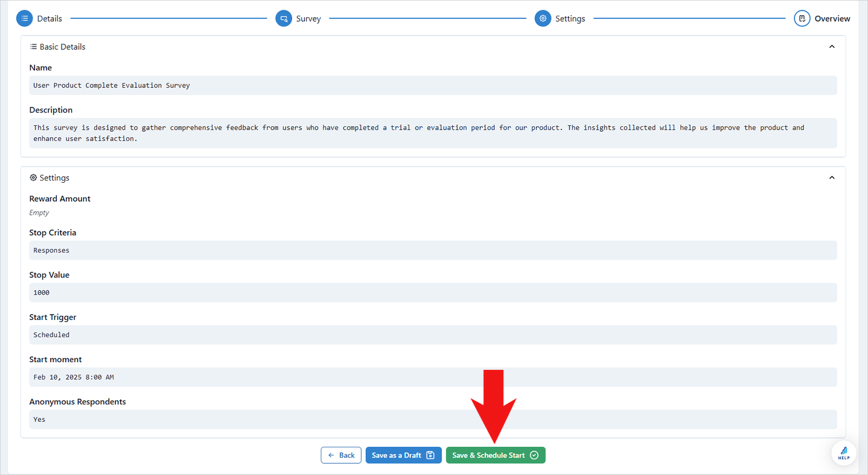Go to the Settings step label
Screen dimensions: 868x475
[570, 18]
